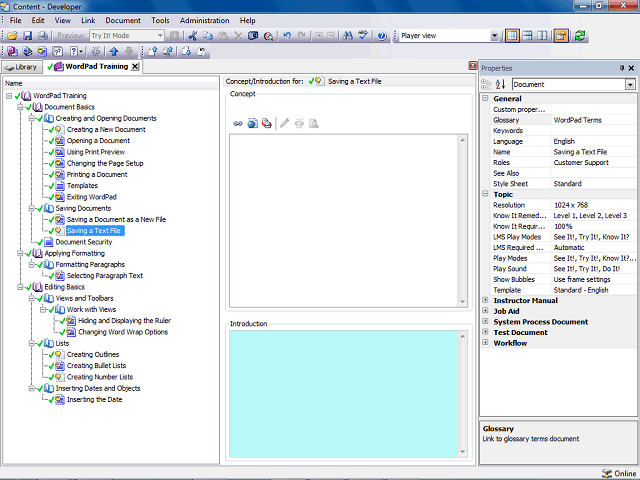Sort properties alphabetically with A-Z icon
This screenshot has height=480, width=640.
click(500, 84)
